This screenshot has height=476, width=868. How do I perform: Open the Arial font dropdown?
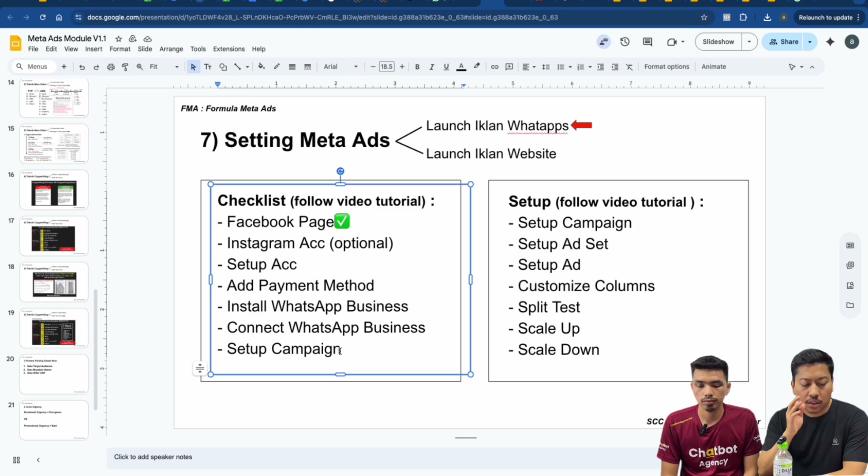pos(340,67)
